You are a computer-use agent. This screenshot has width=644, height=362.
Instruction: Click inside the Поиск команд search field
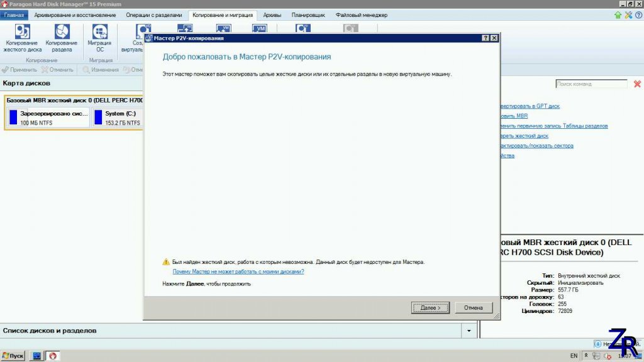click(591, 84)
